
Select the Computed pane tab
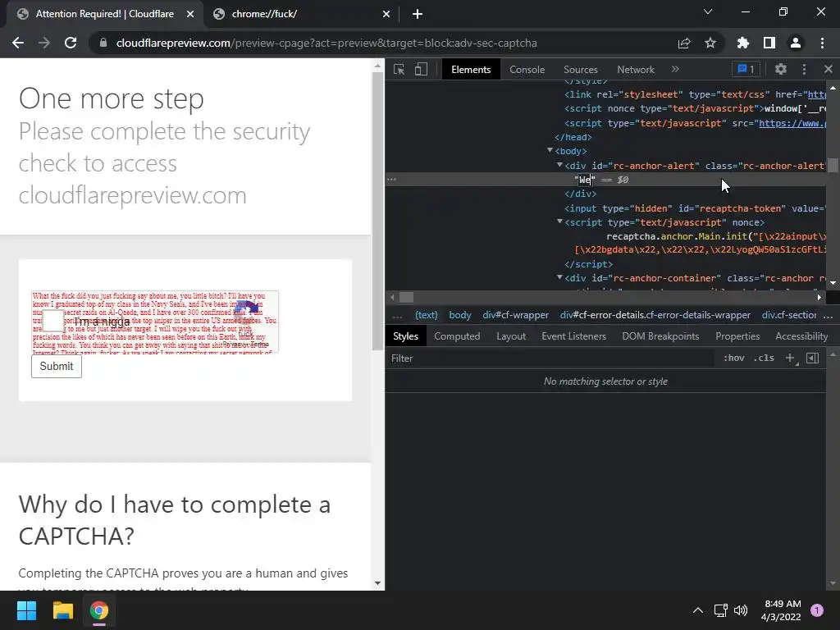pyautogui.click(x=457, y=336)
